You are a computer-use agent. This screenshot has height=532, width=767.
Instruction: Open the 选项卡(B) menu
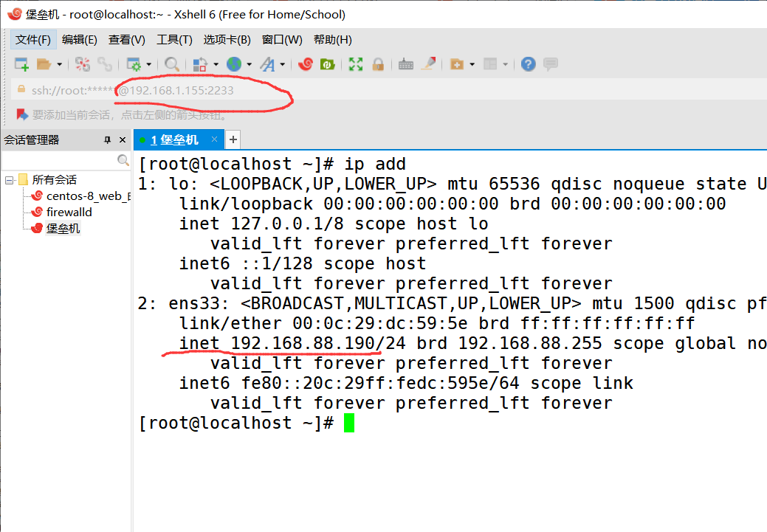[227, 40]
